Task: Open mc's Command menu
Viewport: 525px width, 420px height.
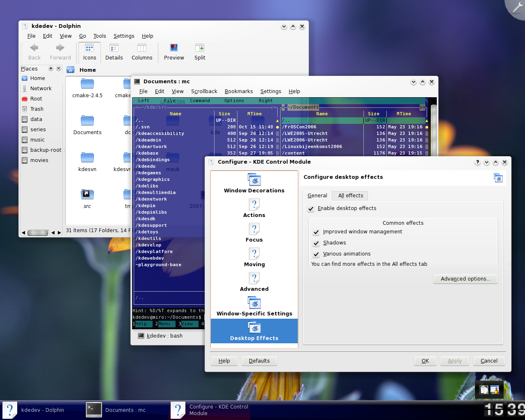Action: tap(200, 101)
